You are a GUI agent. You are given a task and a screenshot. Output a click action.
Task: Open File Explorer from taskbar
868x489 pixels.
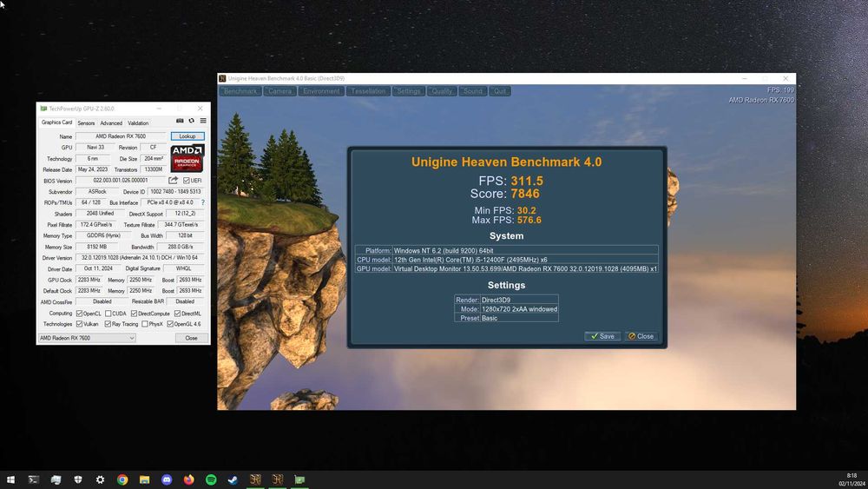tap(144, 479)
